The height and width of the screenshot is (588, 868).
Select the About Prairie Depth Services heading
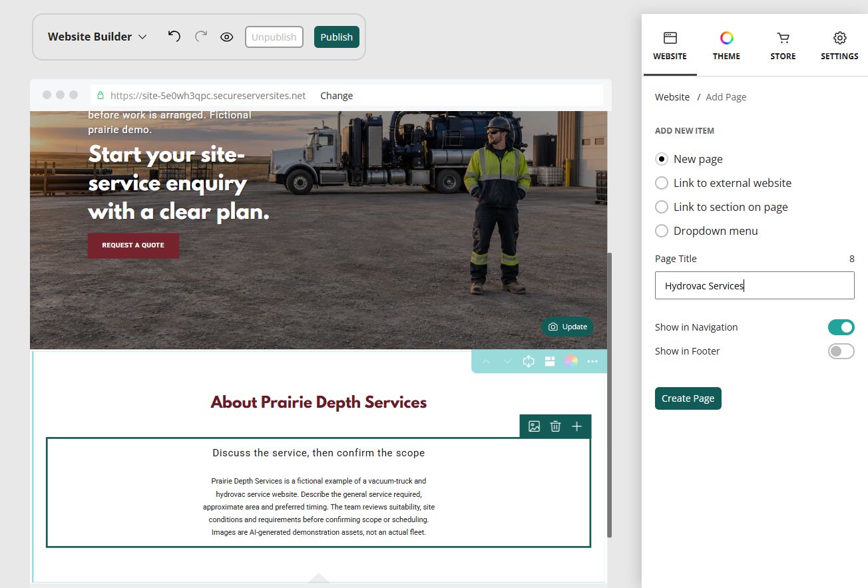318,402
